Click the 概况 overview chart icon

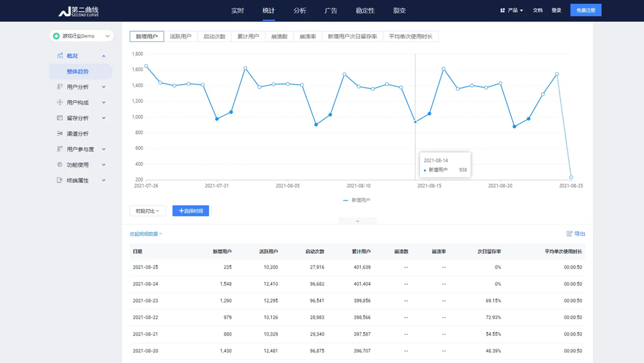pyautogui.click(x=60, y=56)
